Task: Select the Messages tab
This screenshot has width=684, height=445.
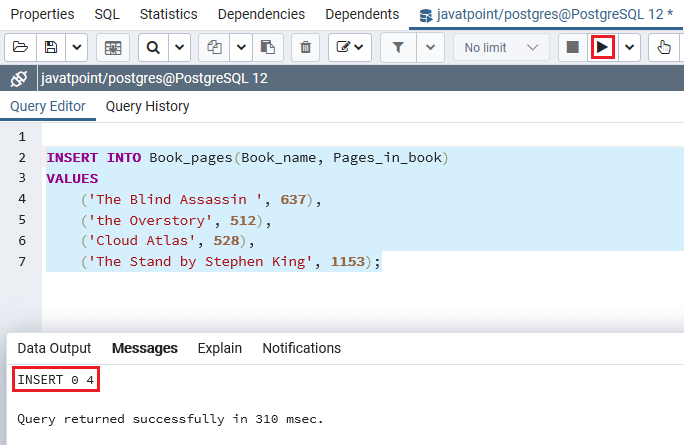Action: click(x=145, y=348)
